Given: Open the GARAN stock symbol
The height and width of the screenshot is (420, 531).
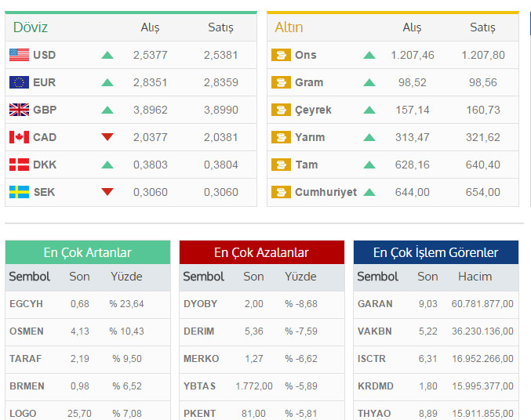Looking at the screenshot, I should (x=375, y=304).
